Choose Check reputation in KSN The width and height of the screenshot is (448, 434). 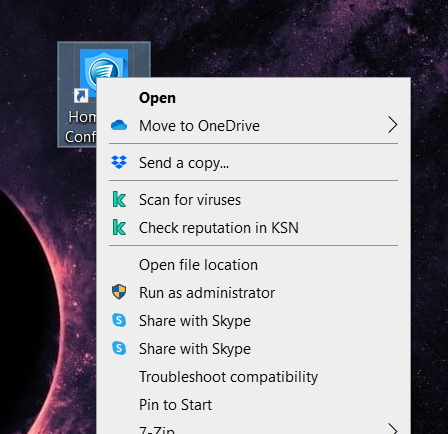254,228
